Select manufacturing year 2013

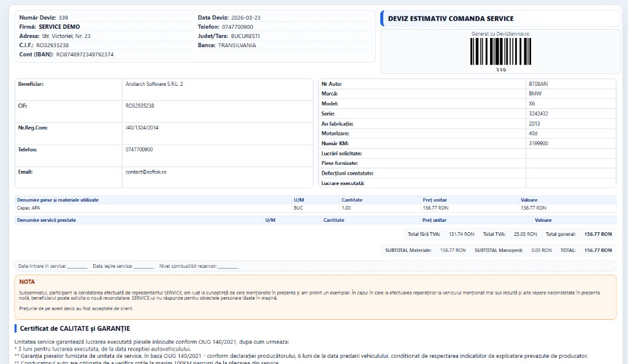click(x=534, y=124)
